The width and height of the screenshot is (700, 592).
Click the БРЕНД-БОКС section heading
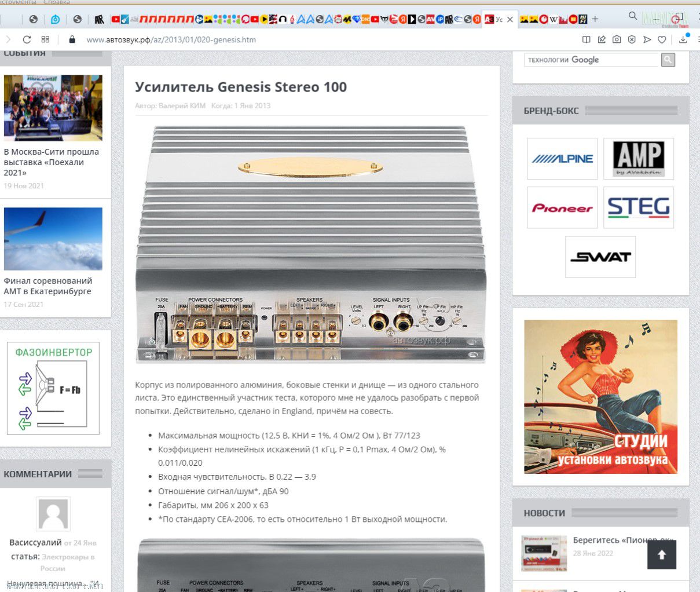[551, 111]
